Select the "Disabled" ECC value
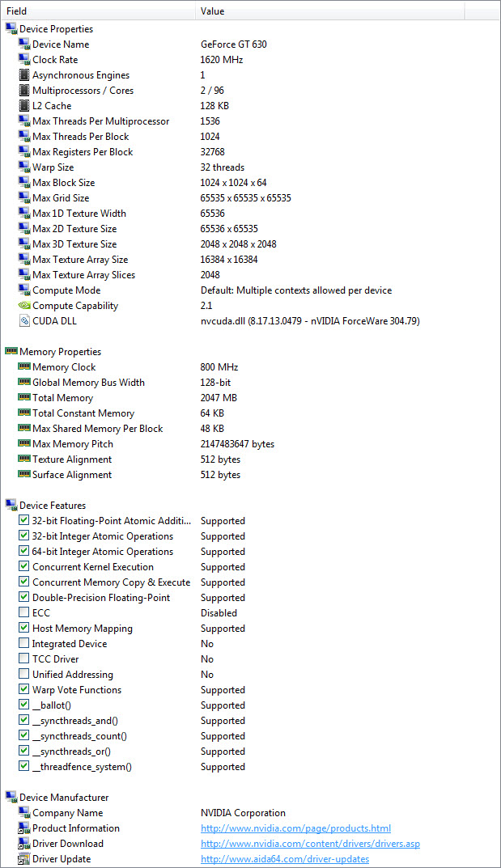 tap(219, 613)
